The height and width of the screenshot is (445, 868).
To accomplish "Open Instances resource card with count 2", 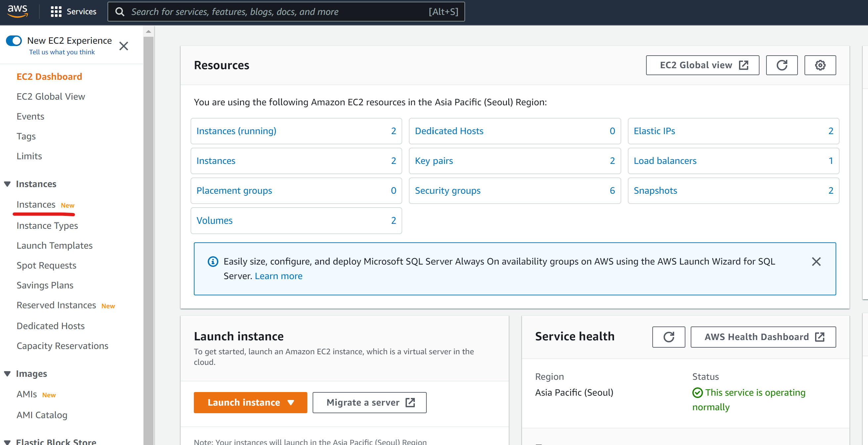I will coord(296,161).
